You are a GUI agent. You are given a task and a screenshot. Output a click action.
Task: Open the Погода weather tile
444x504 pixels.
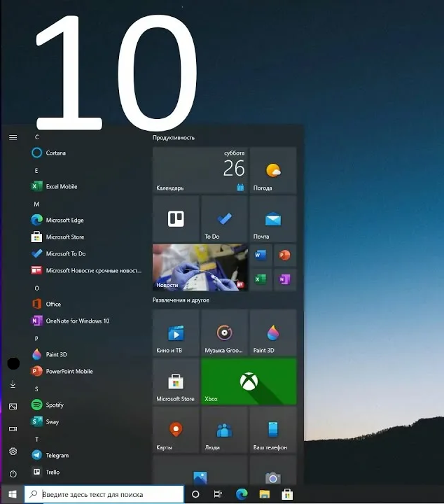[x=273, y=170]
